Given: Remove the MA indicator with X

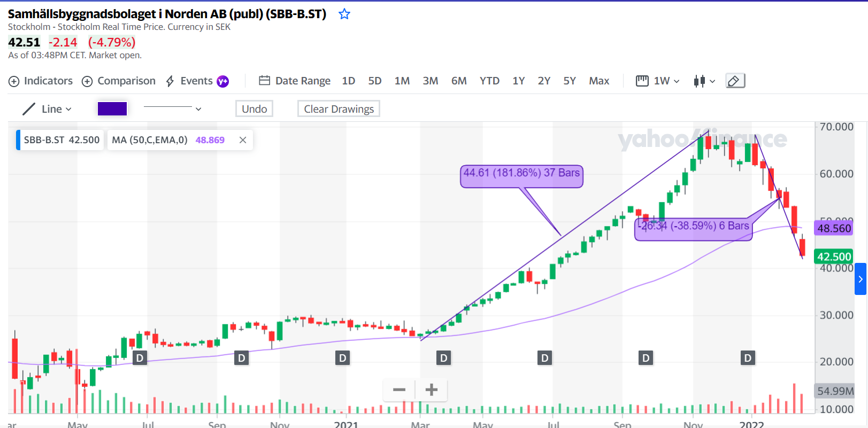Looking at the screenshot, I should click(x=243, y=140).
